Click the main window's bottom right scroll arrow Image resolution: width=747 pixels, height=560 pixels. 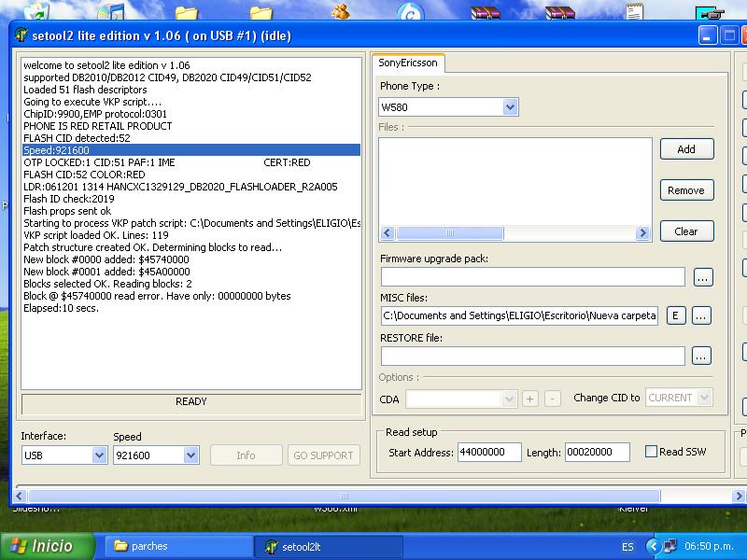click(739, 496)
